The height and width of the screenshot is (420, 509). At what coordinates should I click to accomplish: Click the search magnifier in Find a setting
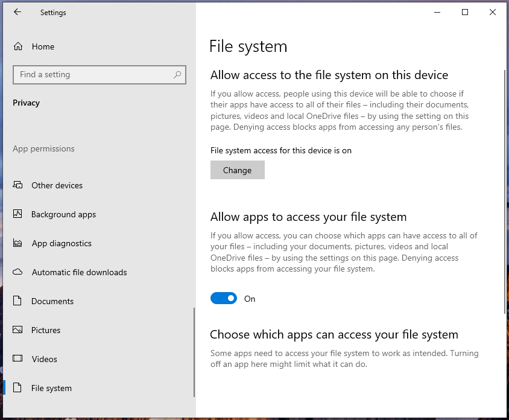click(x=177, y=75)
